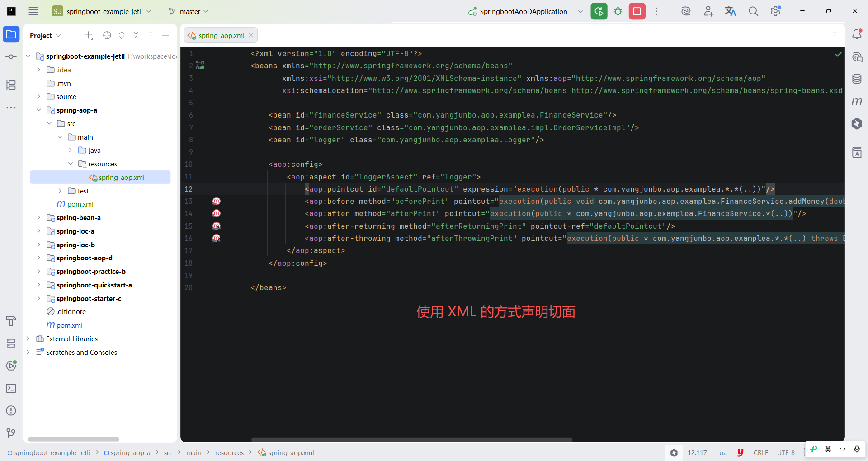
Task: Open editor tabs options menu
Action: click(x=835, y=35)
